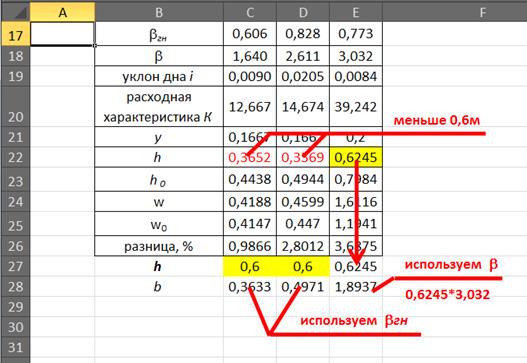Select row 19 header
Viewport: 527px width, 363px height.
click(15, 76)
